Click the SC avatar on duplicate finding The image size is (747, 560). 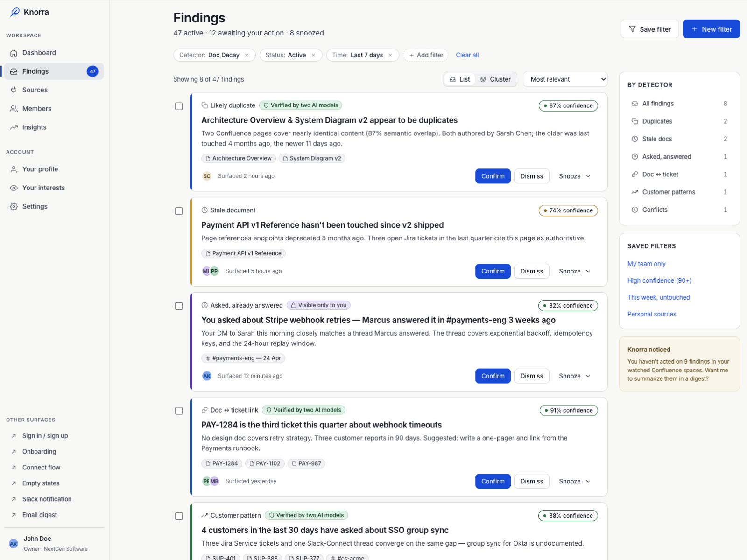207,176
